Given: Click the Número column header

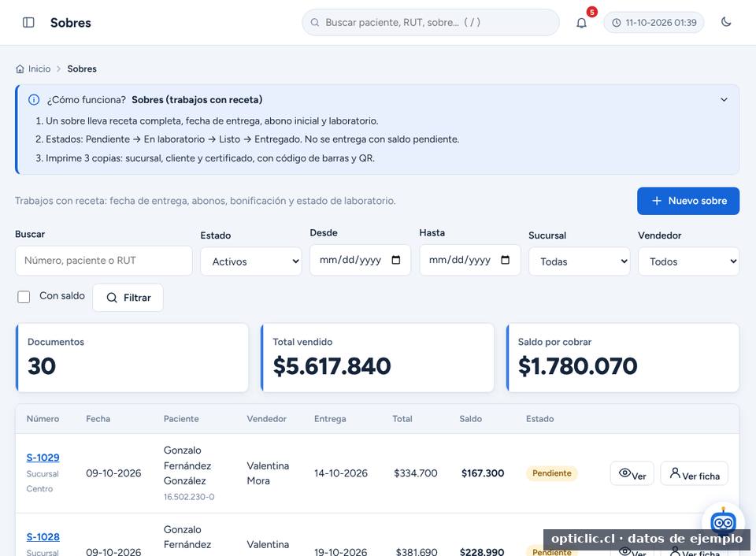Looking at the screenshot, I should (x=43, y=419).
